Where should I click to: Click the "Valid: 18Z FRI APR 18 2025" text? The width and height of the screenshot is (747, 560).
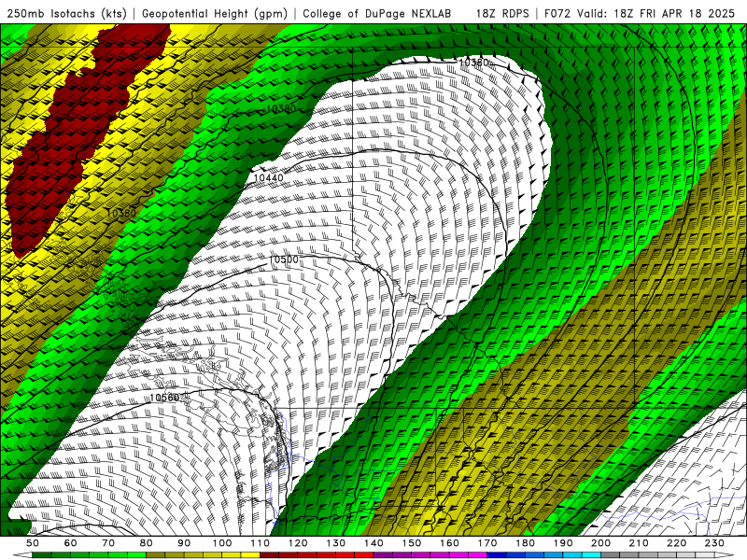click(x=655, y=13)
